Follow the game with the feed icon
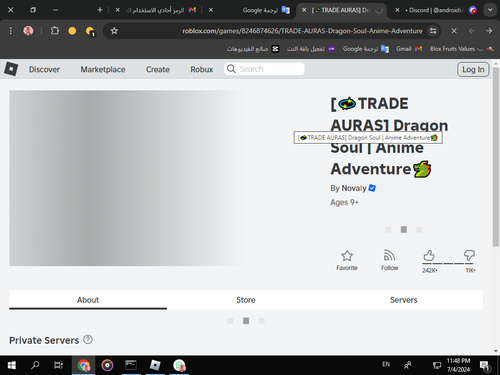Image resolution: width=500 pixels, height=375 pixels. pyautogui.click(x=389, y=260)
